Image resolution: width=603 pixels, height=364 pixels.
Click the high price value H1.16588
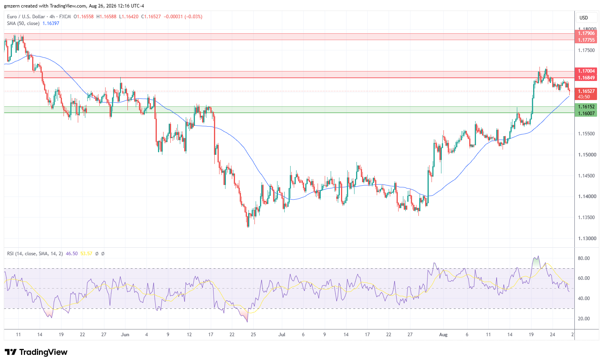click(x=106, y=17)
